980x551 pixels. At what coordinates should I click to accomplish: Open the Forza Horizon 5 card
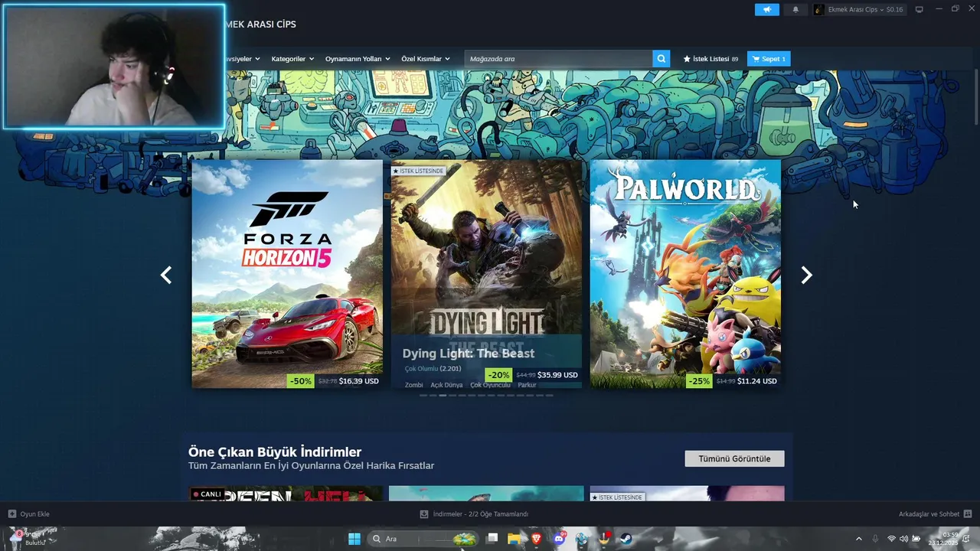click(287, 274)
